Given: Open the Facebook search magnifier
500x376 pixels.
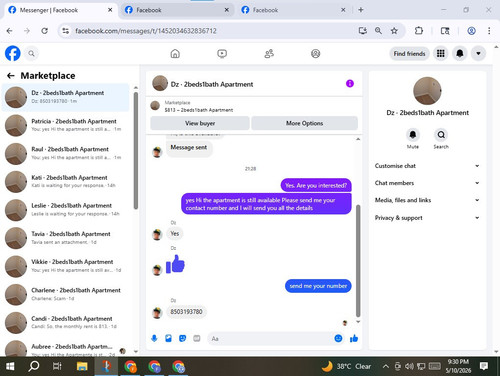Looking at the screenshot, I should point(31,53).
